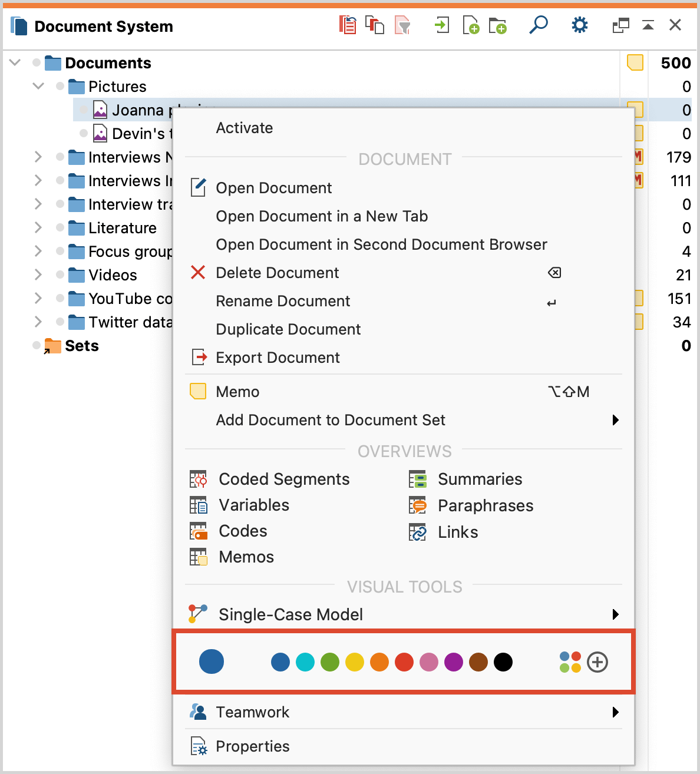Activate the Literature folder via its circle

(60, 228)
